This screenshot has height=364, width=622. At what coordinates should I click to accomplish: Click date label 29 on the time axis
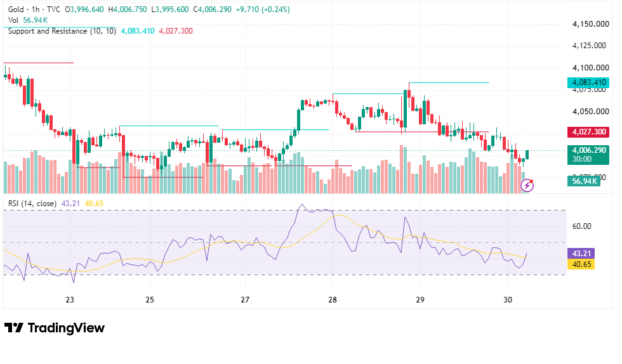(x=420, y=300)
